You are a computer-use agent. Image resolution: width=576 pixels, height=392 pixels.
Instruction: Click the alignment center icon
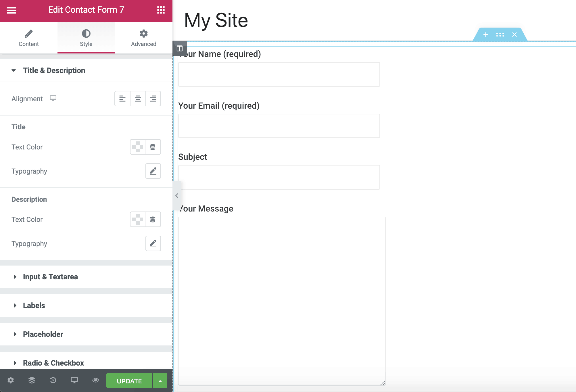[137, 99]
